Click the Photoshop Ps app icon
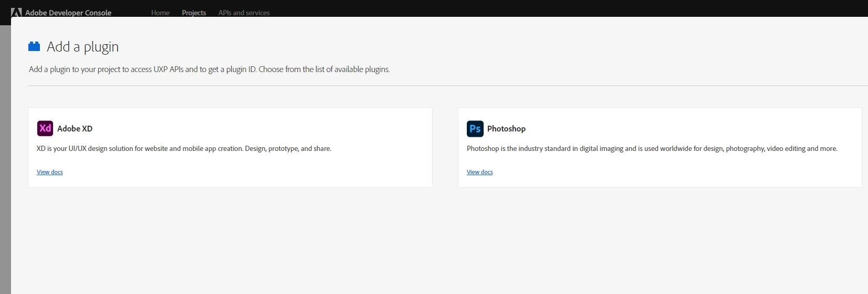The height and width of the screenshot is (294, 868). pos(475,128)
